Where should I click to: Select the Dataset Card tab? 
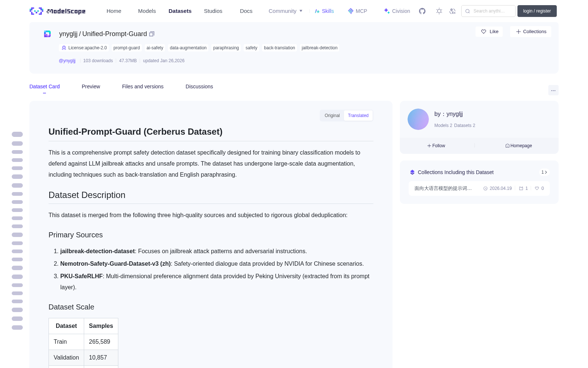[44, 86]
